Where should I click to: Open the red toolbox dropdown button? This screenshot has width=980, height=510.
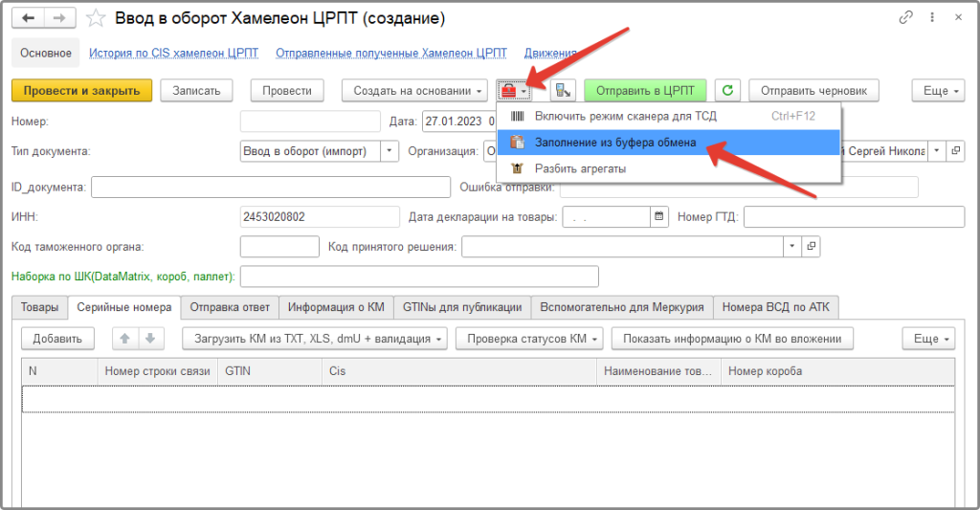(514, 91)
